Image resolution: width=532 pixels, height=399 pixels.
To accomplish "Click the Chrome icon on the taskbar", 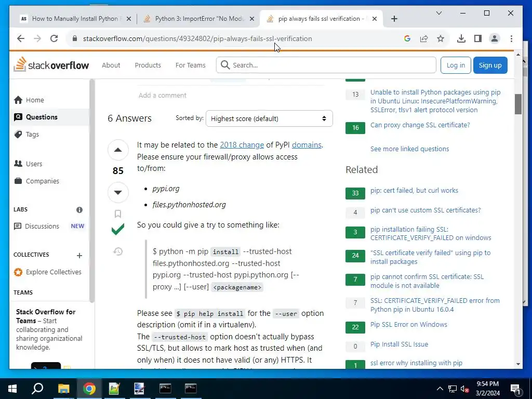I will 89,389.
